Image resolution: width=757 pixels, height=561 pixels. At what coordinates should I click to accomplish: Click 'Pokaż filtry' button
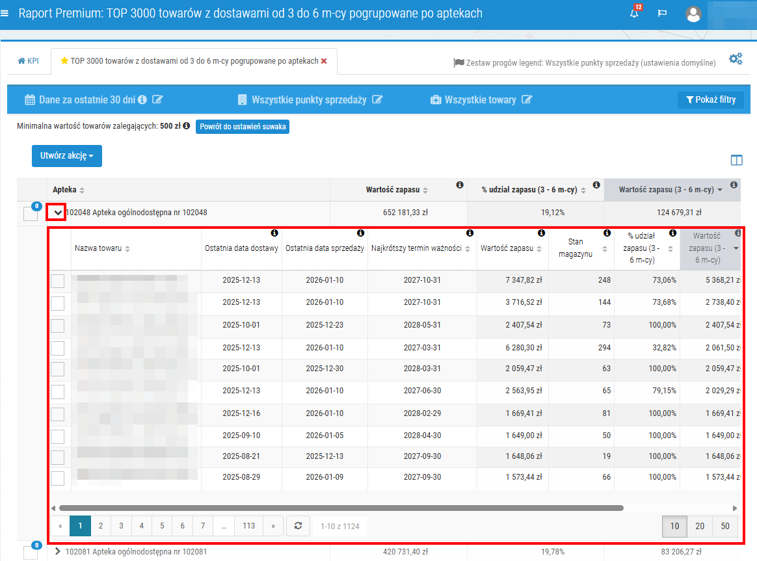tap(710, 100)
